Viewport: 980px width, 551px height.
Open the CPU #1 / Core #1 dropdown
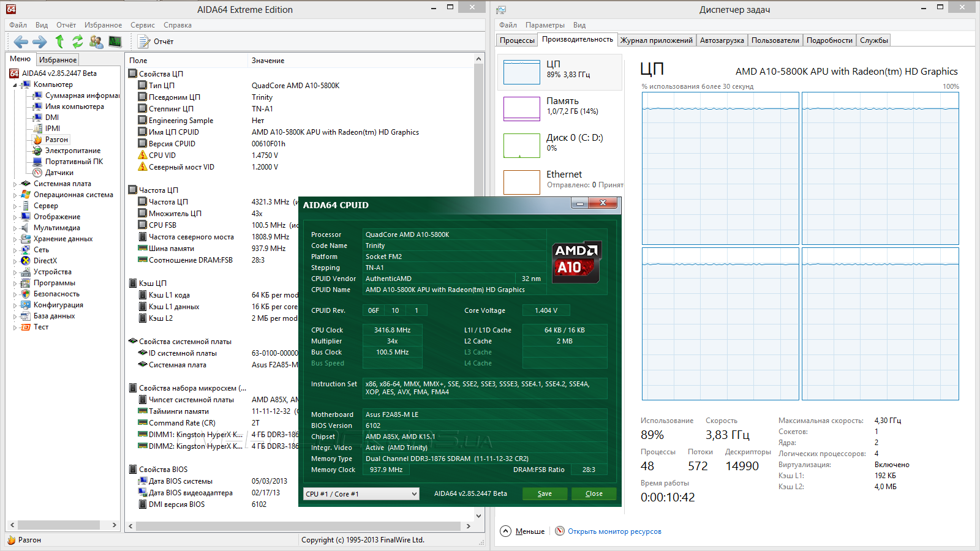pyautogui.click(x=361, y=494)
